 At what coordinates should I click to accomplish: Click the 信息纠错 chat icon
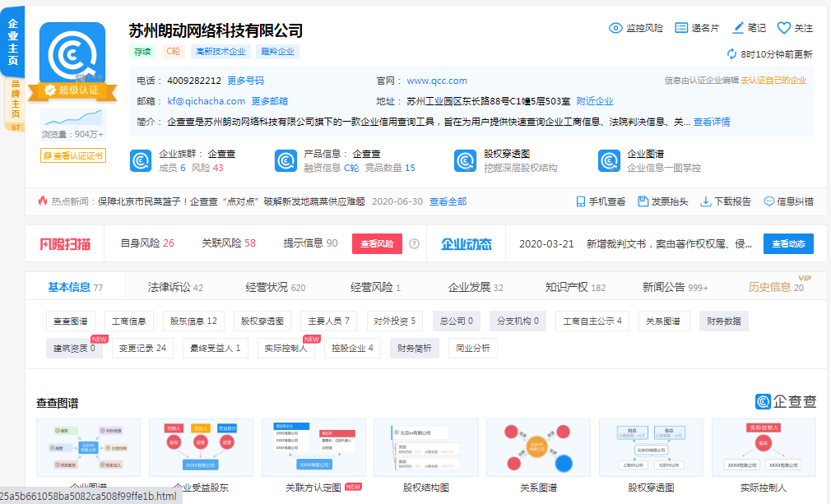pyautogui.click(x=768, y=201)
